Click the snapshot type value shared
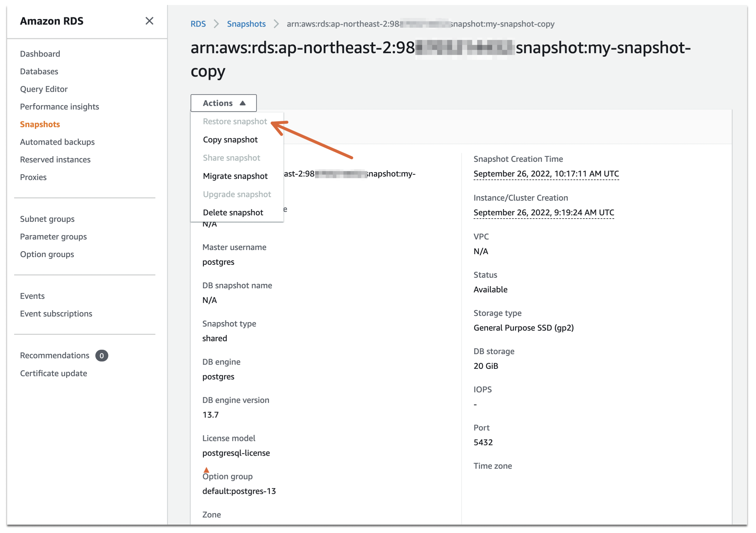 (215, 339)
